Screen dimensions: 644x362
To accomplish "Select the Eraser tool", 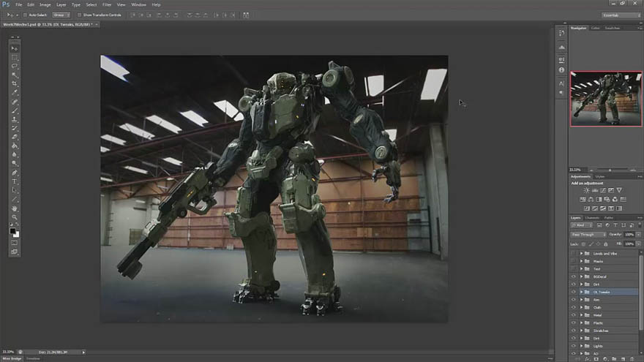I will coord(15,137).
